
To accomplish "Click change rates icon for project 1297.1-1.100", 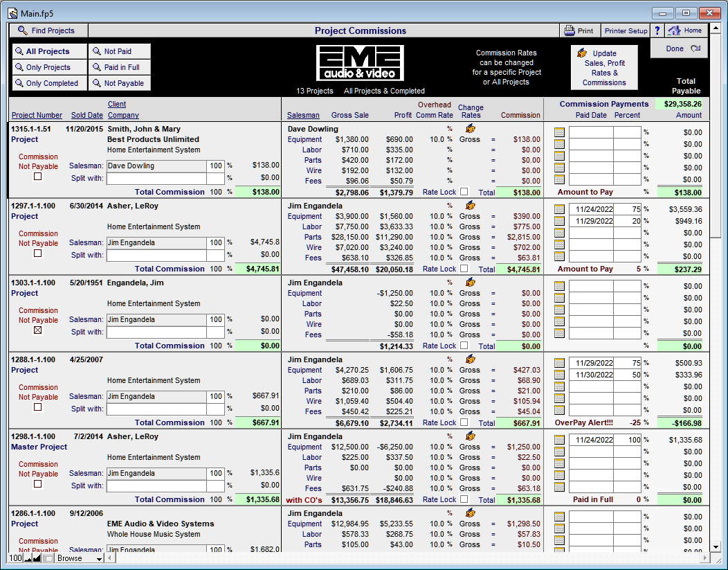I will (x=471, y=205).
